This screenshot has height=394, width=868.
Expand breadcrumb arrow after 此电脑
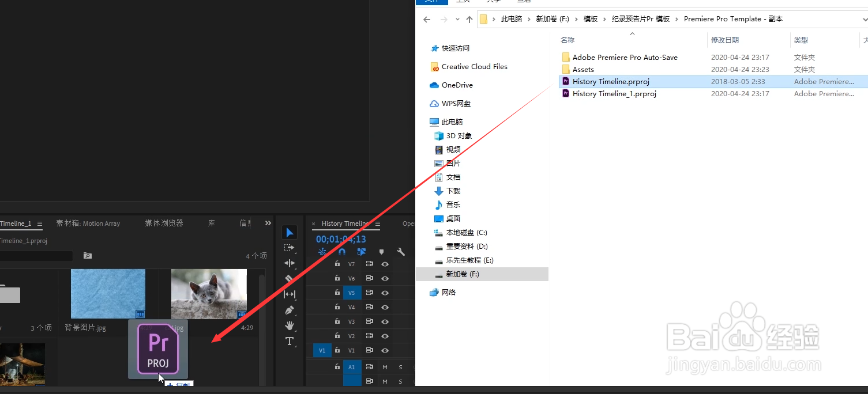(x=529, y=19)
